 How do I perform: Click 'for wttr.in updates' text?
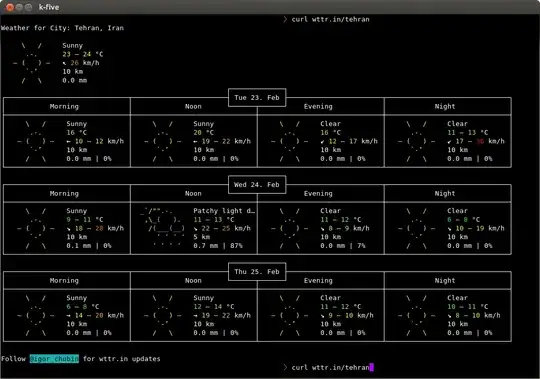[x=122, y=359]
